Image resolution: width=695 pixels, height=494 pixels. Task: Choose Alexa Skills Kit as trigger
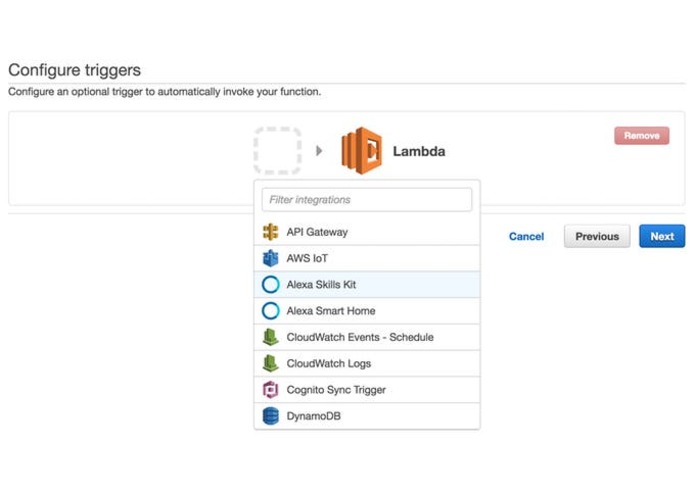(x=367, y=284)
